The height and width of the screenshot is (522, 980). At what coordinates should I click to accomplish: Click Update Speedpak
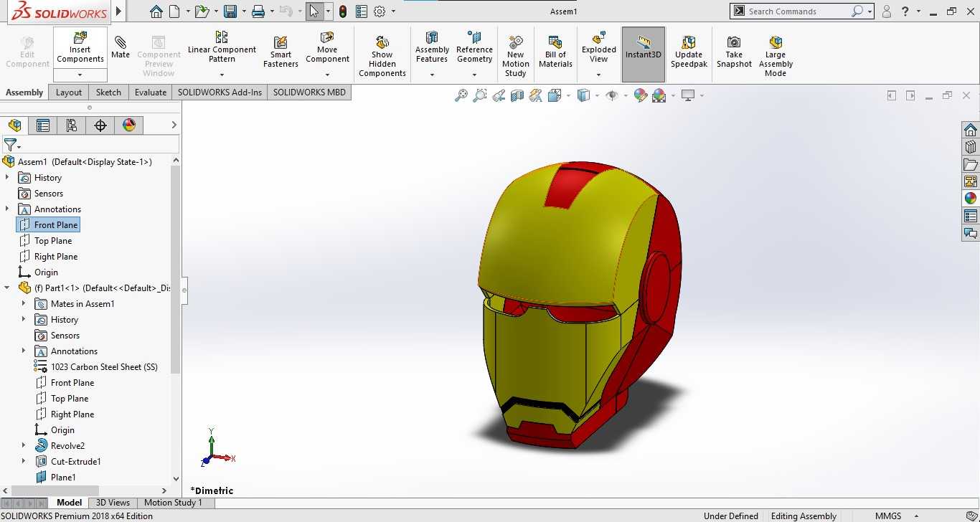[689, 52]
